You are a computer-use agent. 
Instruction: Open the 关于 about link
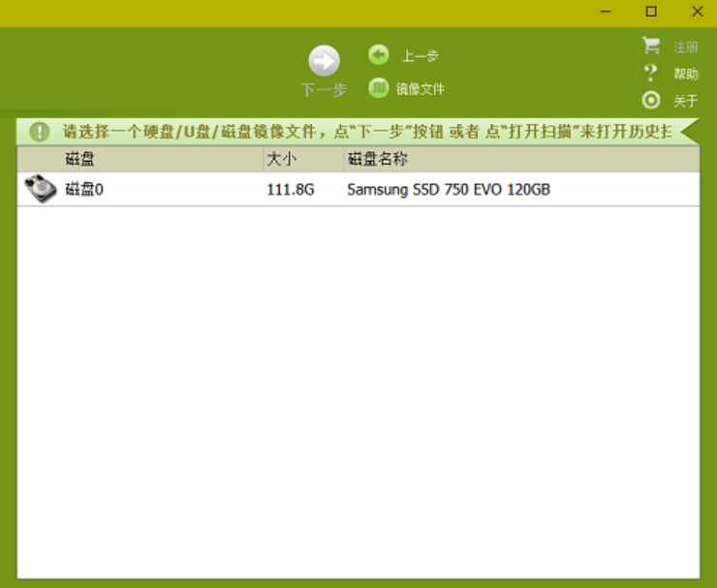(x=685, y=101)
